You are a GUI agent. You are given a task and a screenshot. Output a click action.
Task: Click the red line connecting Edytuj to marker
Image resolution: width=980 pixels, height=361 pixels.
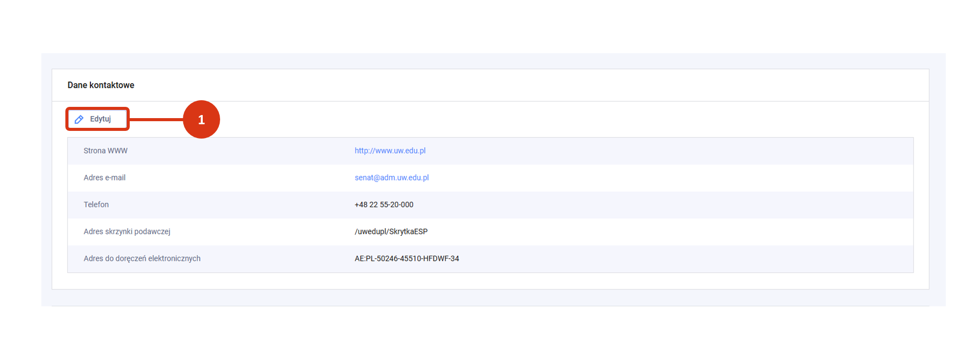[156, 119]
